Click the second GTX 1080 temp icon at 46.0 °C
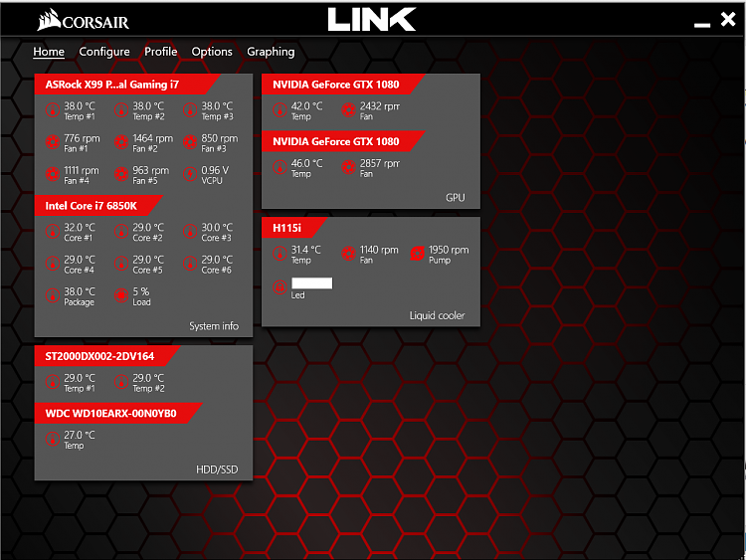Screen dimensions: 746x560 coord(280,167)
